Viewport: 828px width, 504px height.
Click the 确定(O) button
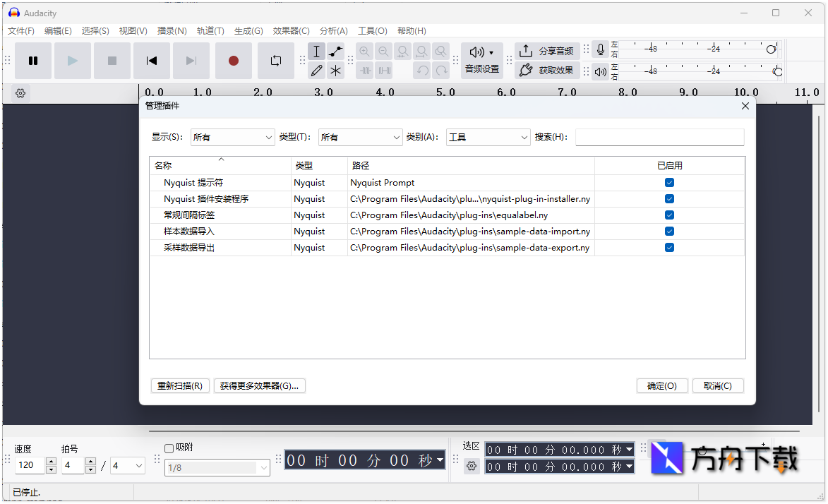point(662,386)
